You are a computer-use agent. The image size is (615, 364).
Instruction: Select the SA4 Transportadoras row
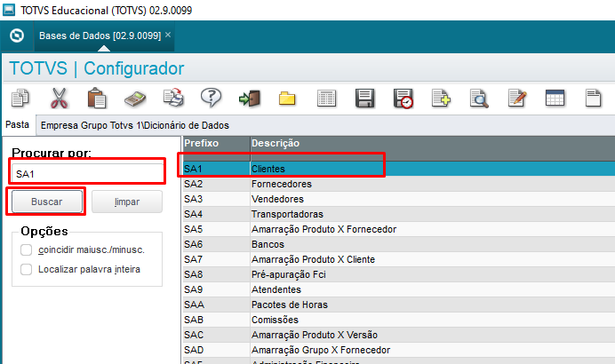399,214
